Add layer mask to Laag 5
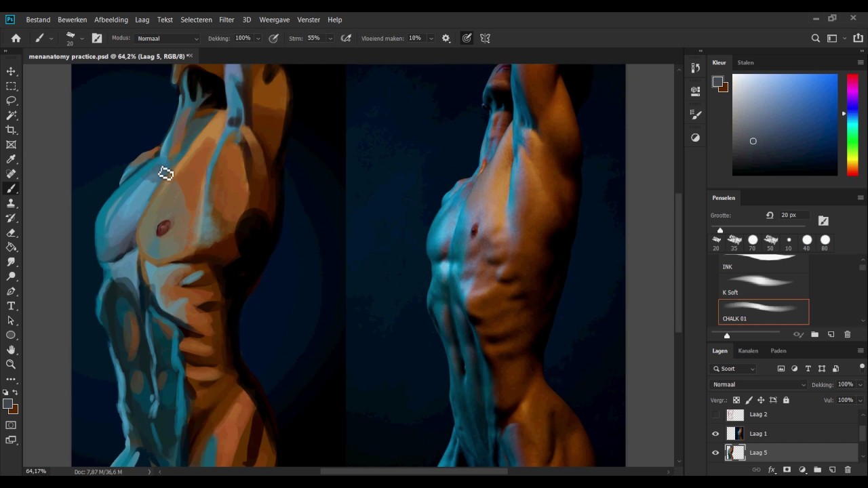This screenshot has width=868, height=488. click(x=787, y=470)
